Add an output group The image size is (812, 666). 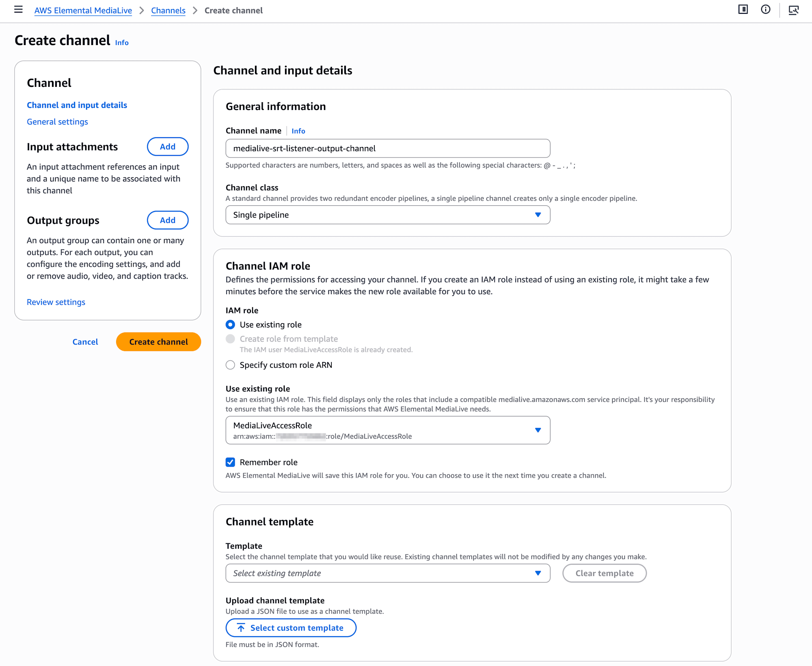tap(168, 220)
